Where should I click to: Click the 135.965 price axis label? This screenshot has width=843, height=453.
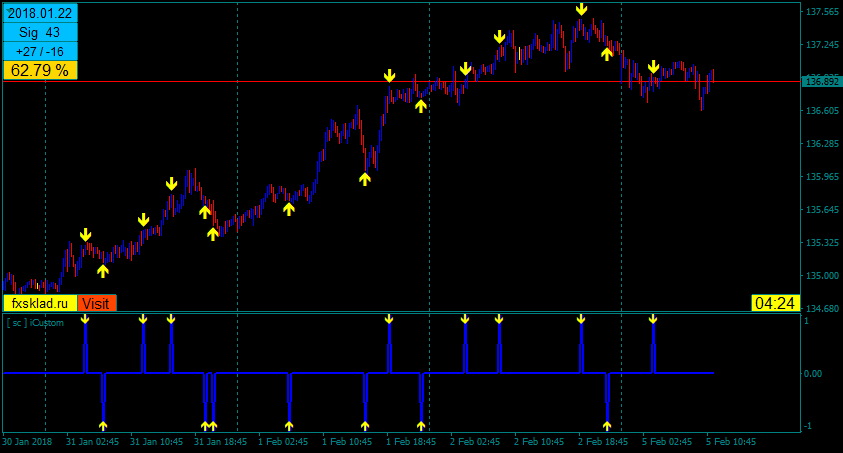(823, 177)
